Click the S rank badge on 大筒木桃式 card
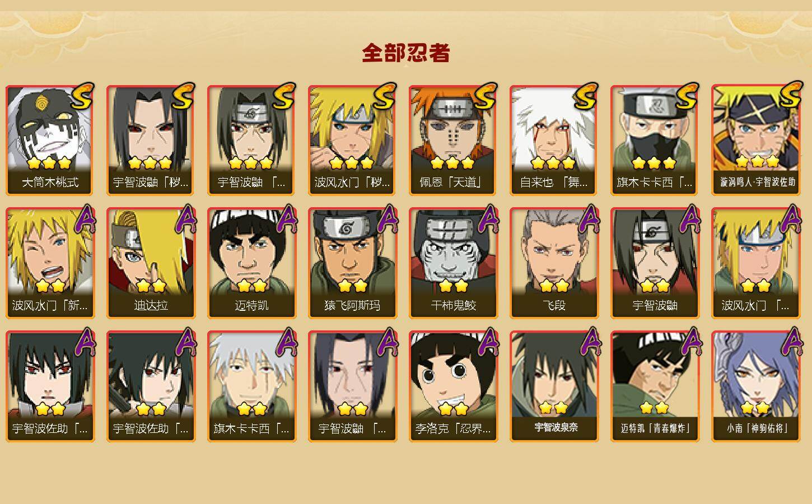Viewport: 812px width, 504px height. [81, 96]
